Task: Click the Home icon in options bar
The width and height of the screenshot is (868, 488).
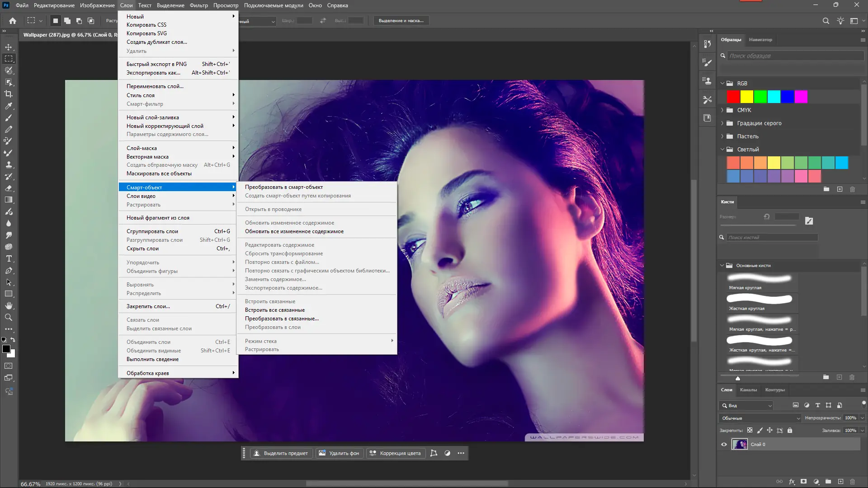Action: click(x=13, y=21)
